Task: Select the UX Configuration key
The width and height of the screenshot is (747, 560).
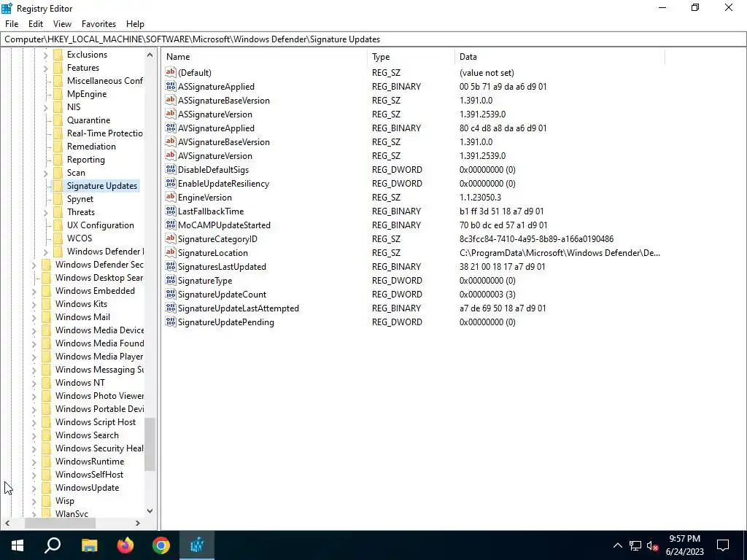Action: click(x=101, y=225)
